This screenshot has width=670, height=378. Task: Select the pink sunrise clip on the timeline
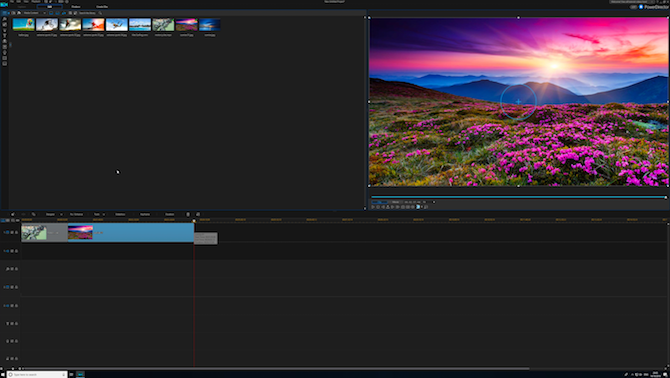(131, 233)
